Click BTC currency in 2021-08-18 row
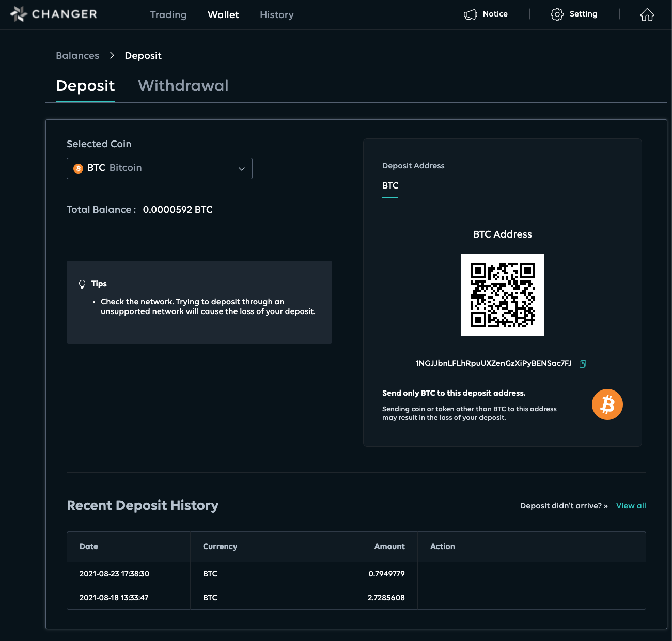672x641 pixels. click(x=210, y=598)
